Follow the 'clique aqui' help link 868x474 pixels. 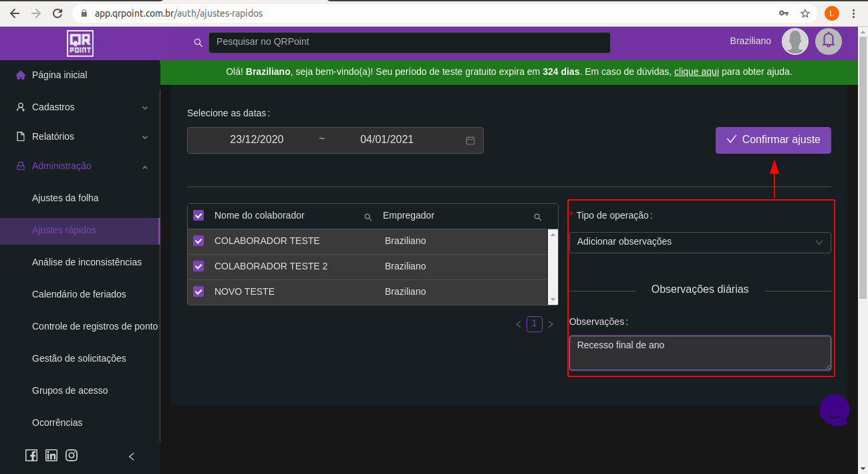(696, 72)
